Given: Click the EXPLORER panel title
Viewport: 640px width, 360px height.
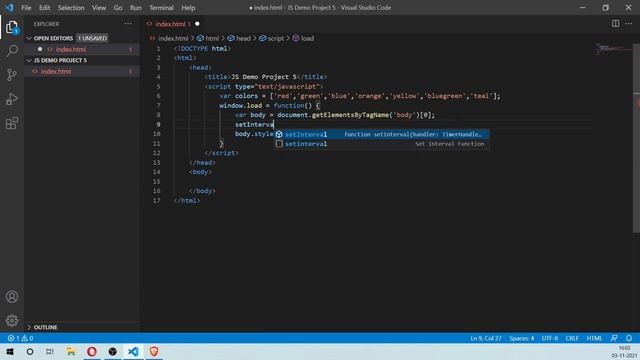Looking at the screenshot, I should click(x=47, y=24).
